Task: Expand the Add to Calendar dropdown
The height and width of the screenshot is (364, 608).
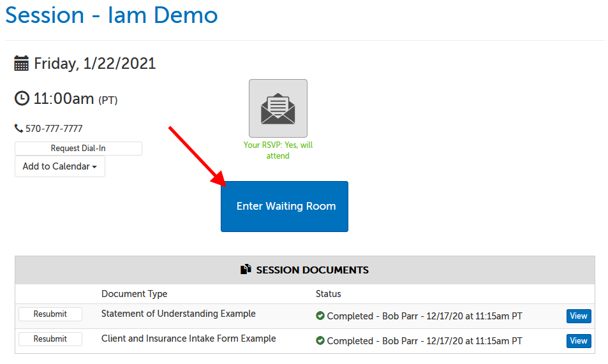Action: [60, 166]
